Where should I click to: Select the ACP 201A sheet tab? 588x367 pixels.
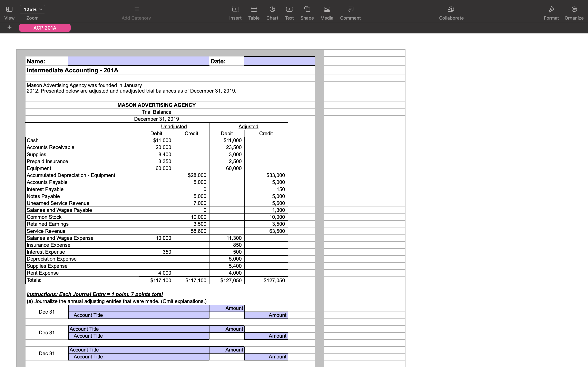[x=45, y=28]
